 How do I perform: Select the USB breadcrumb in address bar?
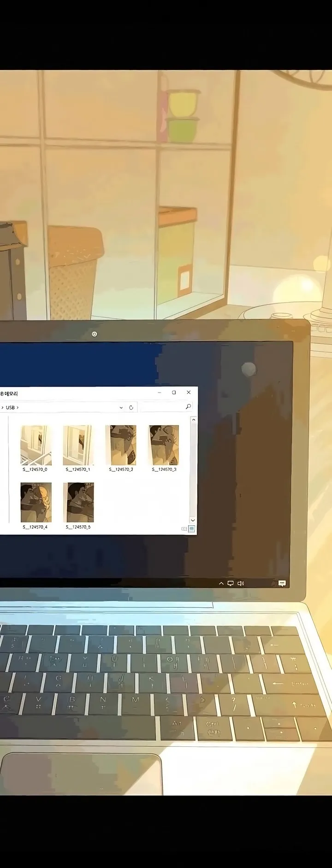coord(10,408)
